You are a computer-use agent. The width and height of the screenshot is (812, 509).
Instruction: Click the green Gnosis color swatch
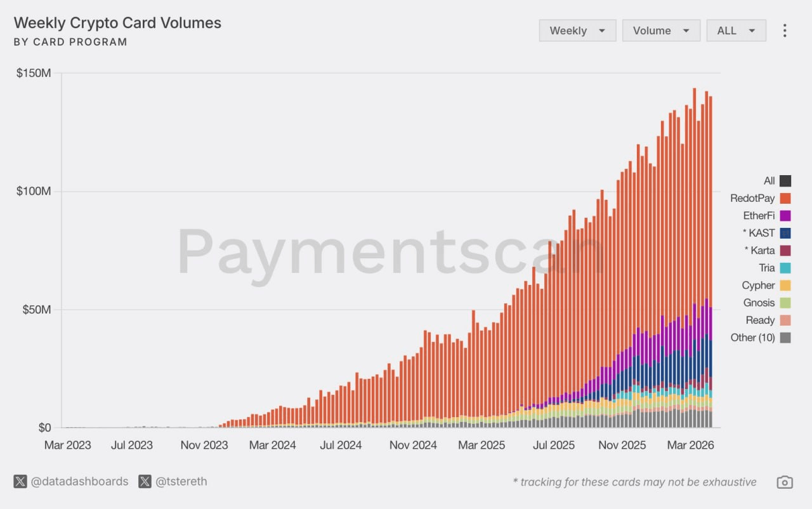click(785, 303)
